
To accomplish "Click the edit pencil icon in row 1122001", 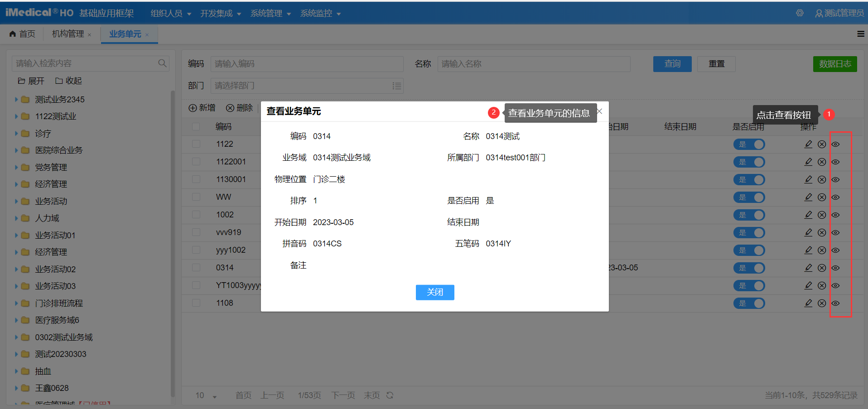I will (808, 162).
